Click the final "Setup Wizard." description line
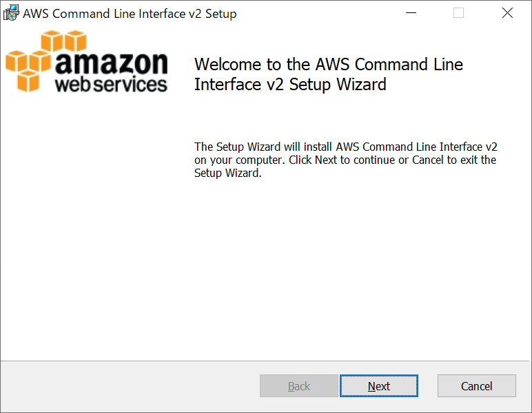The height and width of the screenshot is (413, 532). click(x=227, y=173)
